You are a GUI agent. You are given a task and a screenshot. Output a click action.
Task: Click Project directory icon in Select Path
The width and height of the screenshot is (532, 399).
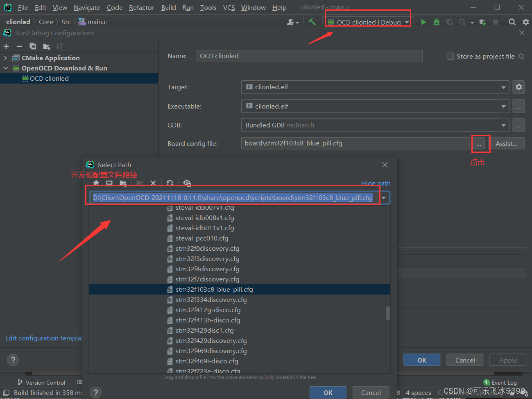pyautogui.click(x=123, y=183)
